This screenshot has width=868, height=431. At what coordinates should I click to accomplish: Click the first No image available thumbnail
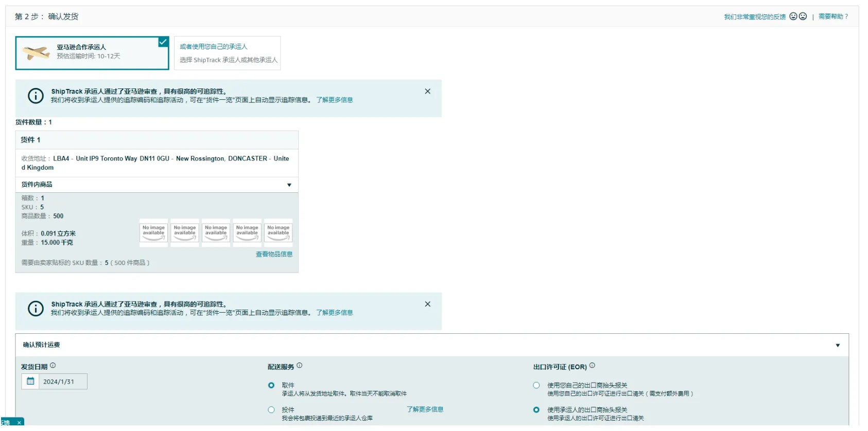tap(153, 232)
